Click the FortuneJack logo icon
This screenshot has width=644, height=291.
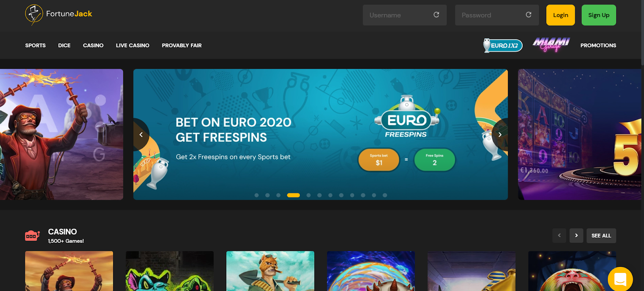click(34, 14)
